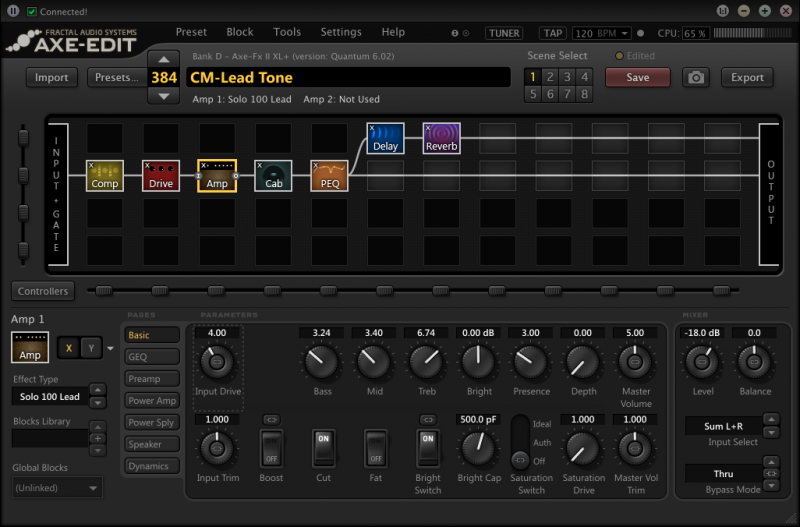Click the Input Drive knob

pyautogui.click(x=217, y=360)
